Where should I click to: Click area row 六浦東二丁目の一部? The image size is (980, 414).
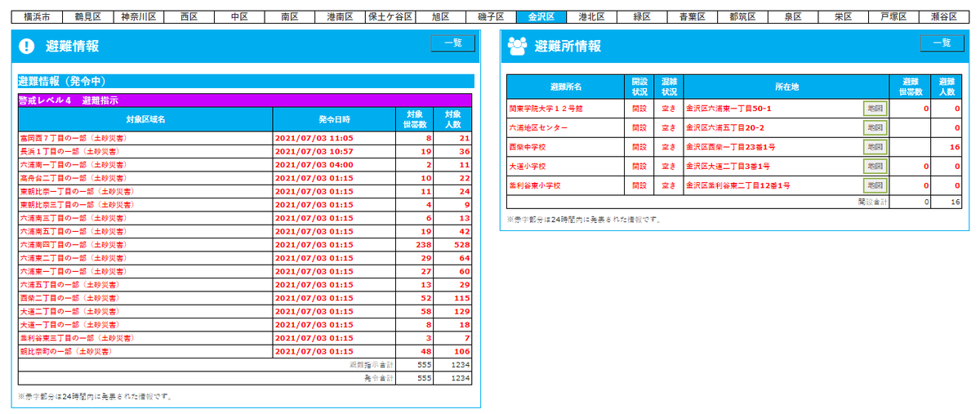tap(245, 257)
